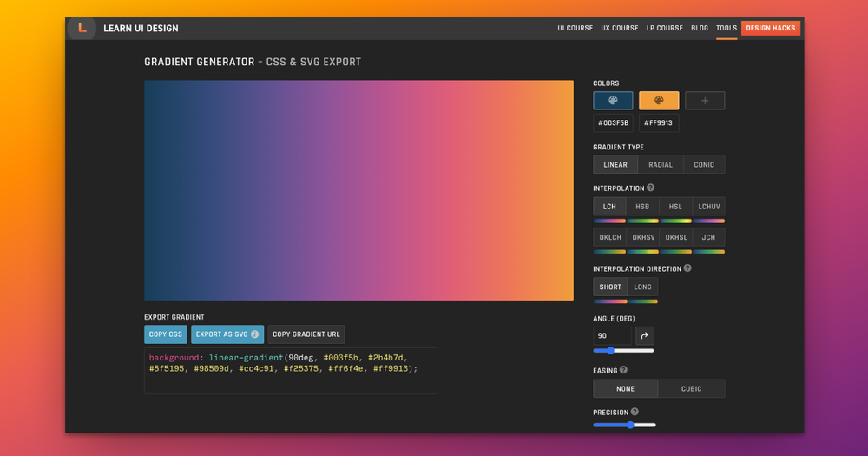Set interpolation direction to Short
This screenshot has height=456, width=868.
(610, 287)
